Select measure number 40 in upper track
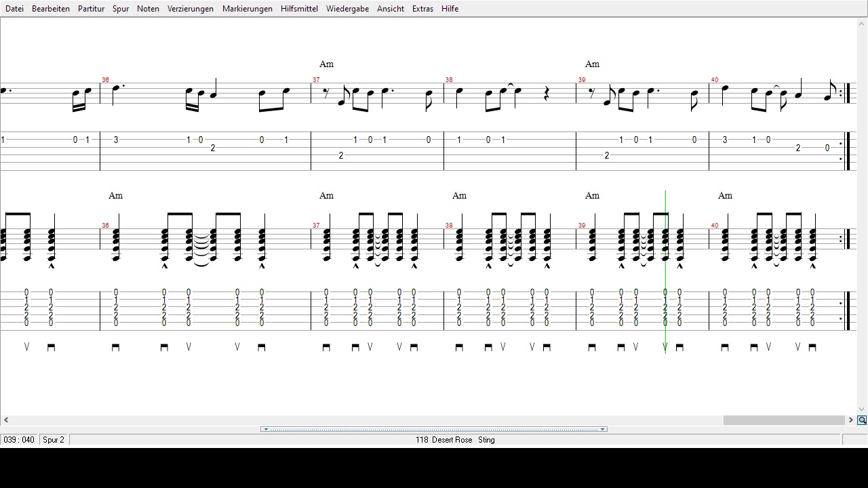This screenshot has height=488, width=868. click(x=715, y=80)
